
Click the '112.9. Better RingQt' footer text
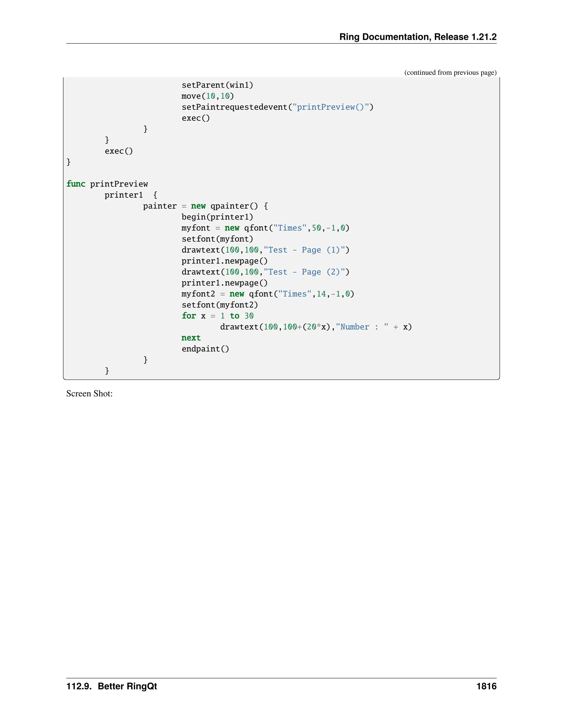coord(111,686)
